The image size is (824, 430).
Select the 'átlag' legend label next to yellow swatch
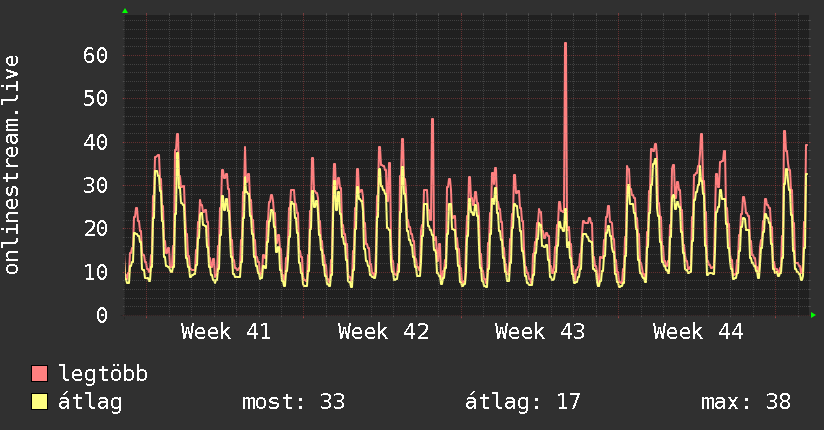point(90,402)
